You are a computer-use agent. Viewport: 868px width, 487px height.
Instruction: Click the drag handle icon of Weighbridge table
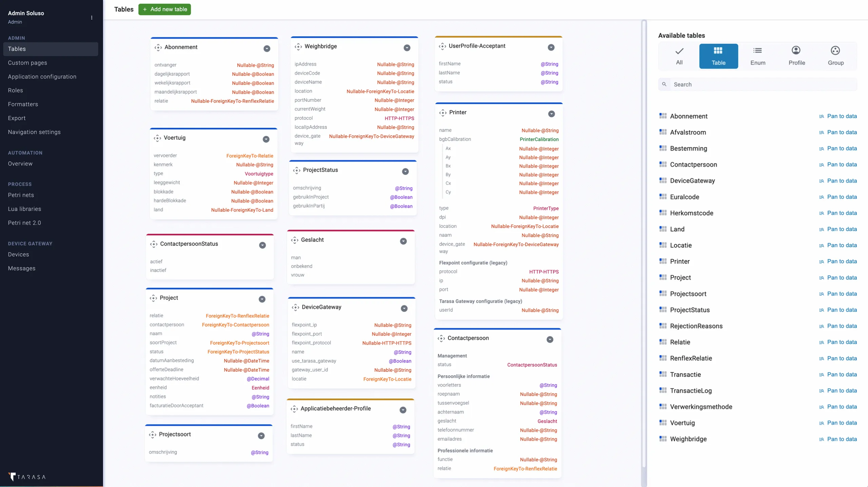click(x=298, y=46)
